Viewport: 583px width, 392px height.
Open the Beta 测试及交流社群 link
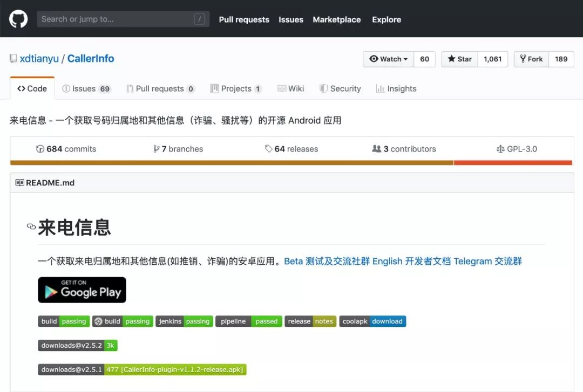coord(327,261)
